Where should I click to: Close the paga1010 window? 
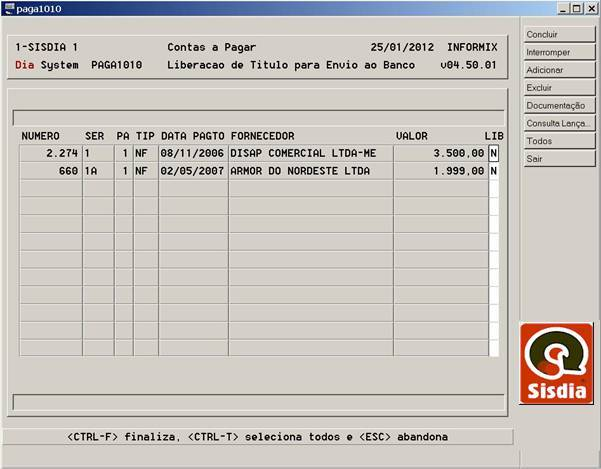(x=591, y=8)
